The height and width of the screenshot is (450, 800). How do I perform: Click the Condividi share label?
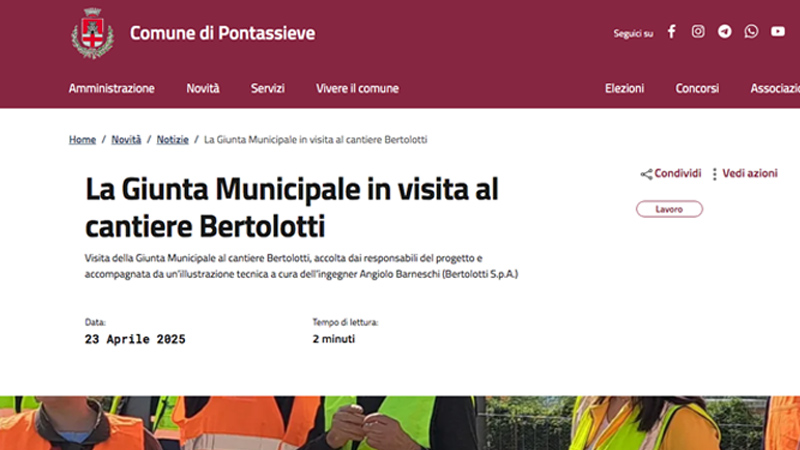pos(678,173)
